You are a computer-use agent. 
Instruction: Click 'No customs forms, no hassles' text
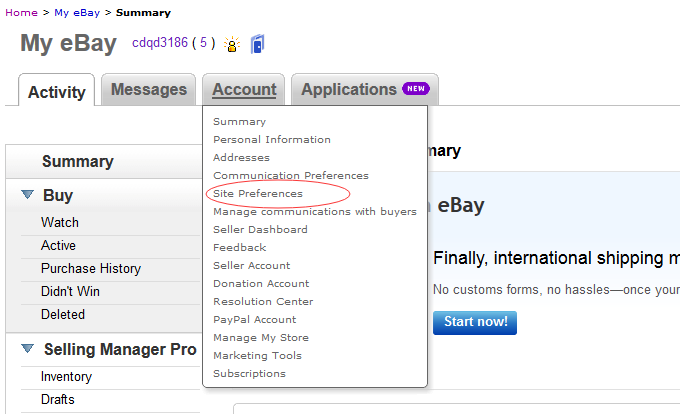tap(556, 290)
